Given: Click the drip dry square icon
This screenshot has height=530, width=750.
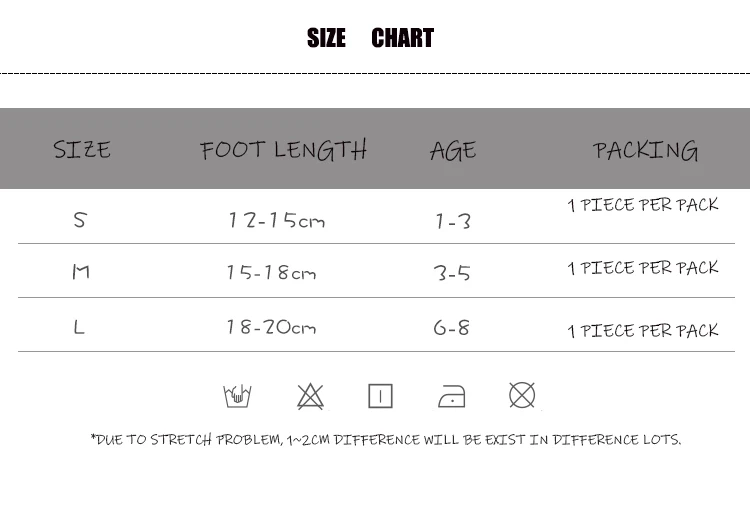Looking at the screenshot, I should (380, 396).
